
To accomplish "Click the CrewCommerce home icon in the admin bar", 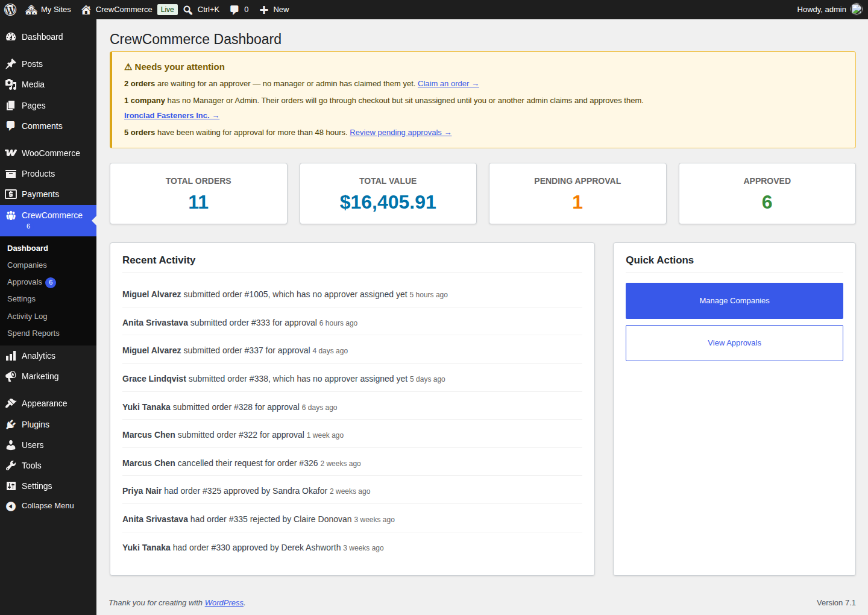I will (86, 10).
